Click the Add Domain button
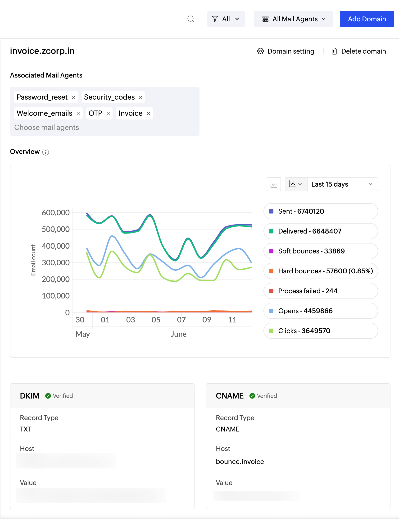The width and height of the screenshot is (399, 532). click(367, 19)
